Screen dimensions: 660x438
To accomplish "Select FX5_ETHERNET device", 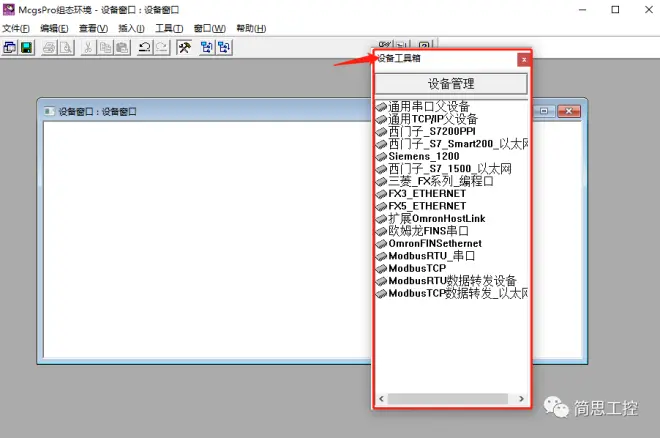I will pyautogui.click(x=421, y=206).
